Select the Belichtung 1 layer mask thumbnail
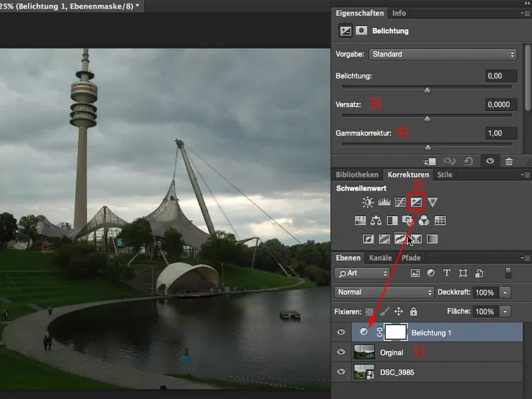This screenshot has width=532, height=399. (x=396, y=332)
